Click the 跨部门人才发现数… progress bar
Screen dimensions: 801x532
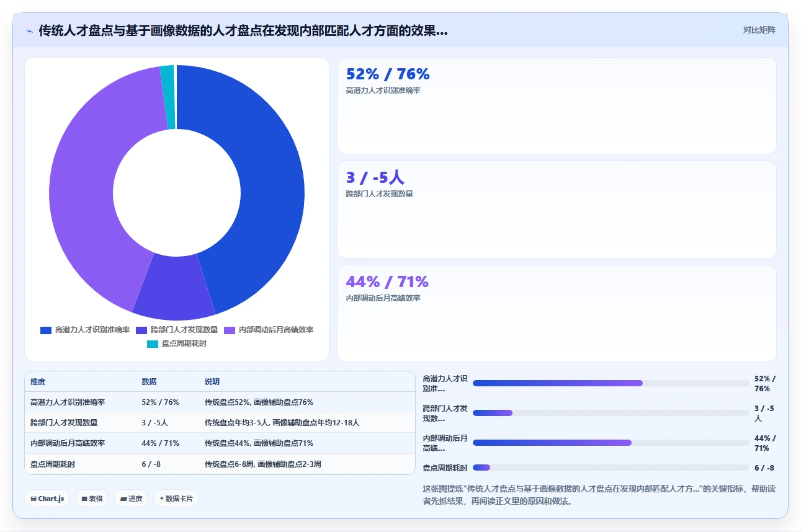point(611,413)
